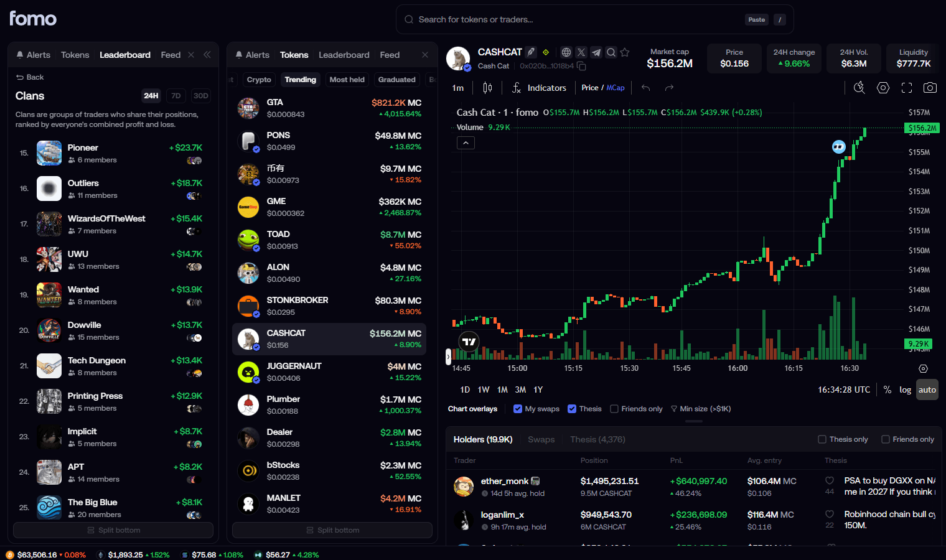This screenshot has height=560, width=946.
Task: Favorite CASHCAT with the star icon
Action: (625, 52)
